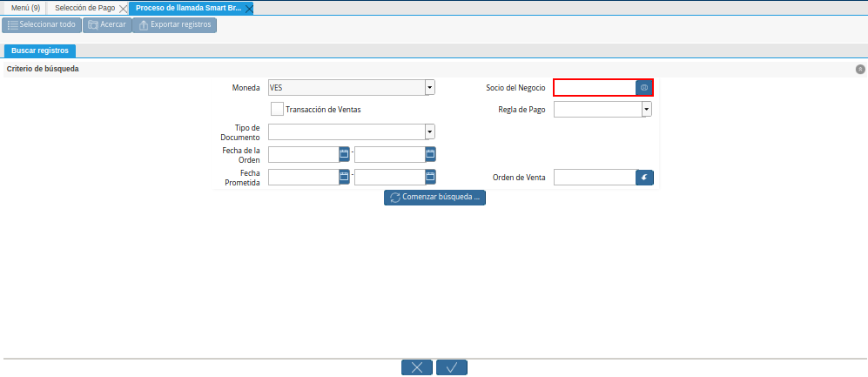Click the Tipo de Documento field
The width and height of the screenshot is (868, 377).
(x=347, y=131)
